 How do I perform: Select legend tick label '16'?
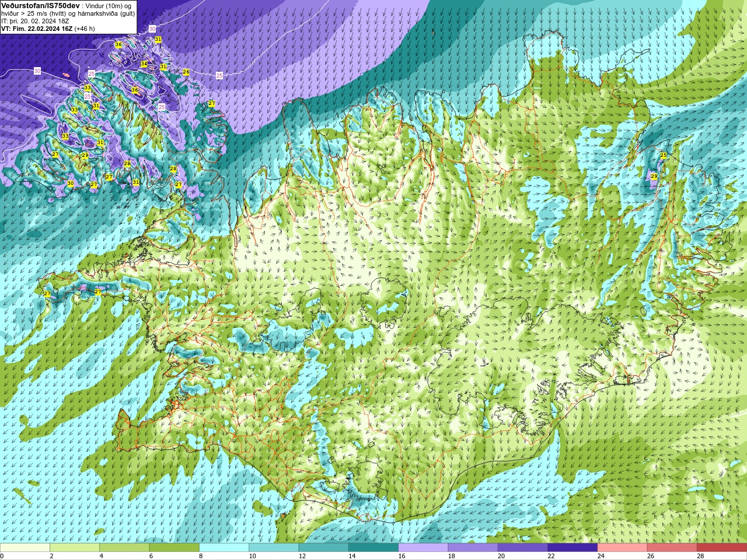(x=402, y=556)
